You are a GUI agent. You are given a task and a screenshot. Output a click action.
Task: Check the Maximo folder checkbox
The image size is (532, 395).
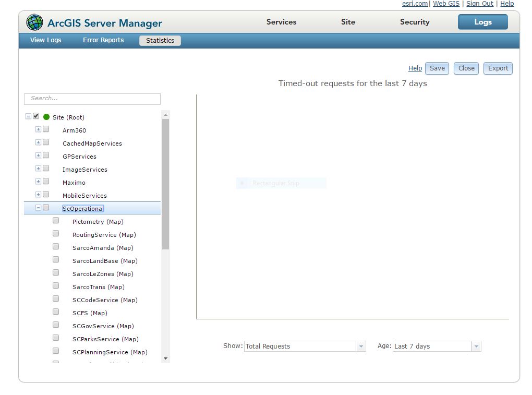click(x=46, y=182)
